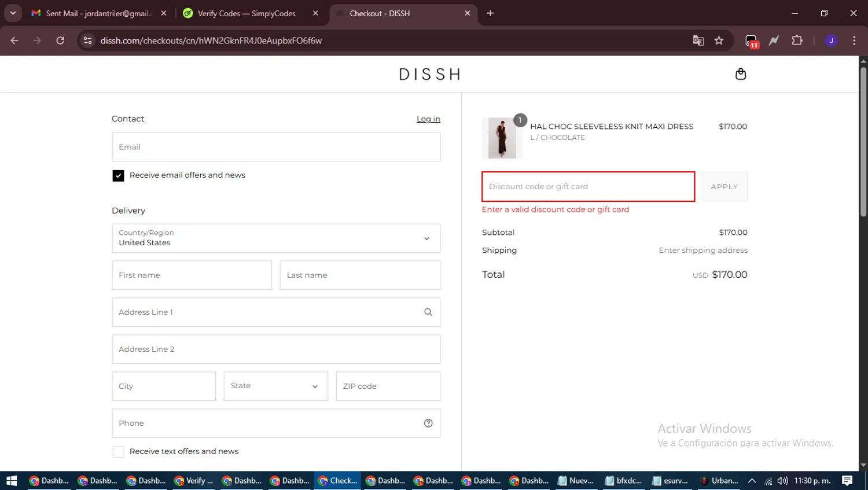
Task: Open the extension with red 11 badge
Action: (x=751, y=41)
